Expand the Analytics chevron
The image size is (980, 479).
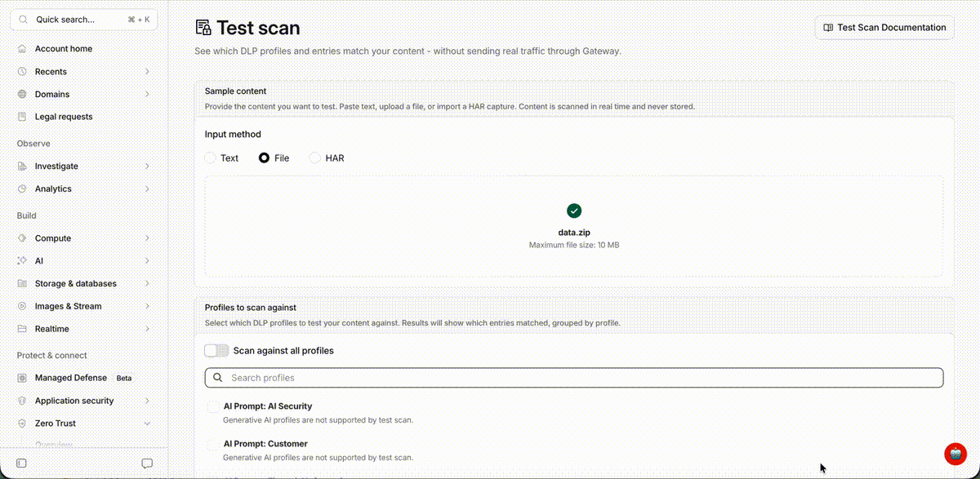coord(147,188)
